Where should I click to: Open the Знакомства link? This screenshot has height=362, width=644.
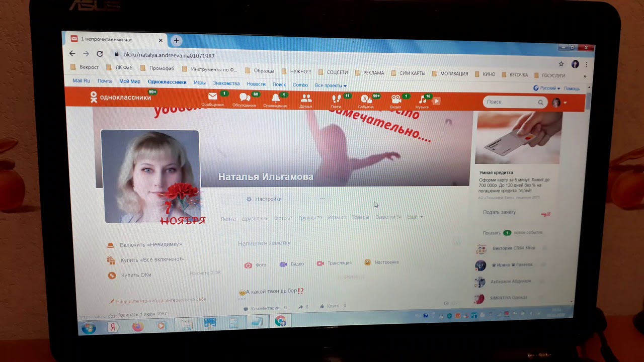[x=226, y=83]
